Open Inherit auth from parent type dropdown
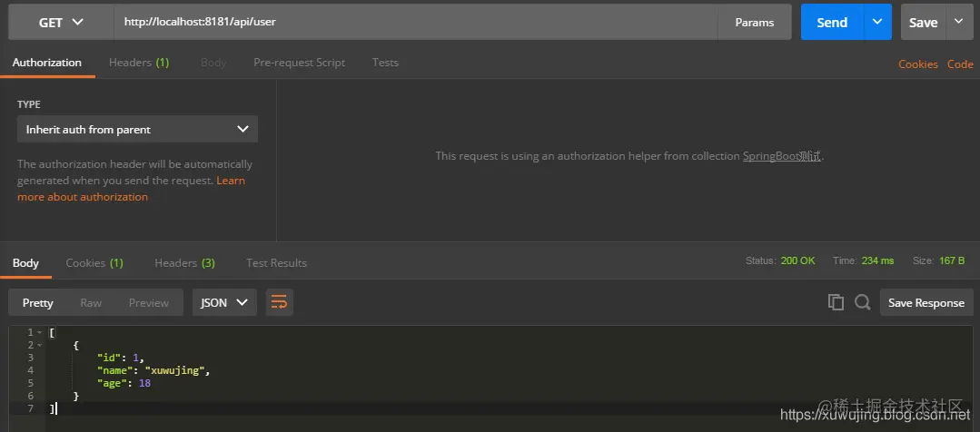980x432 pixels. click(137, 129)
